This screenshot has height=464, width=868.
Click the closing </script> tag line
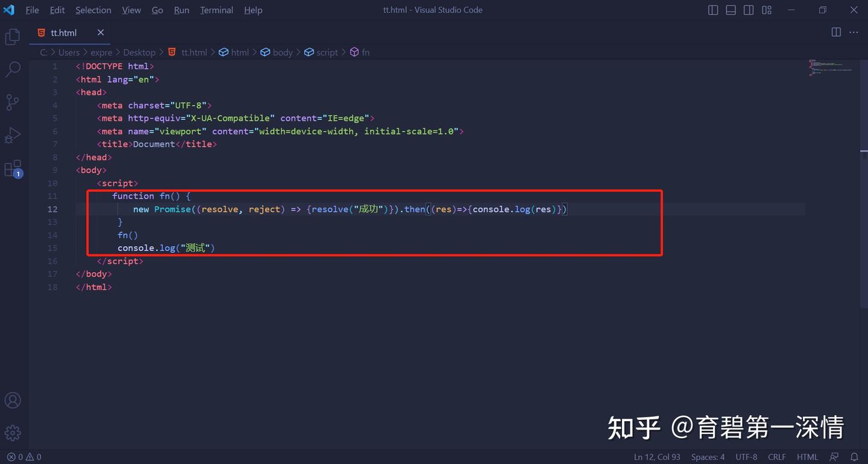pos(120,261)
